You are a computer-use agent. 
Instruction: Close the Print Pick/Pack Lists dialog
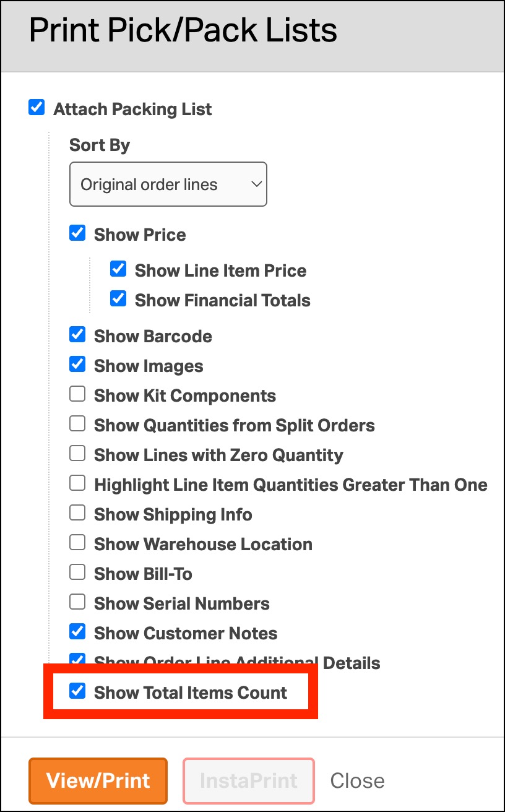pos(357,780)
